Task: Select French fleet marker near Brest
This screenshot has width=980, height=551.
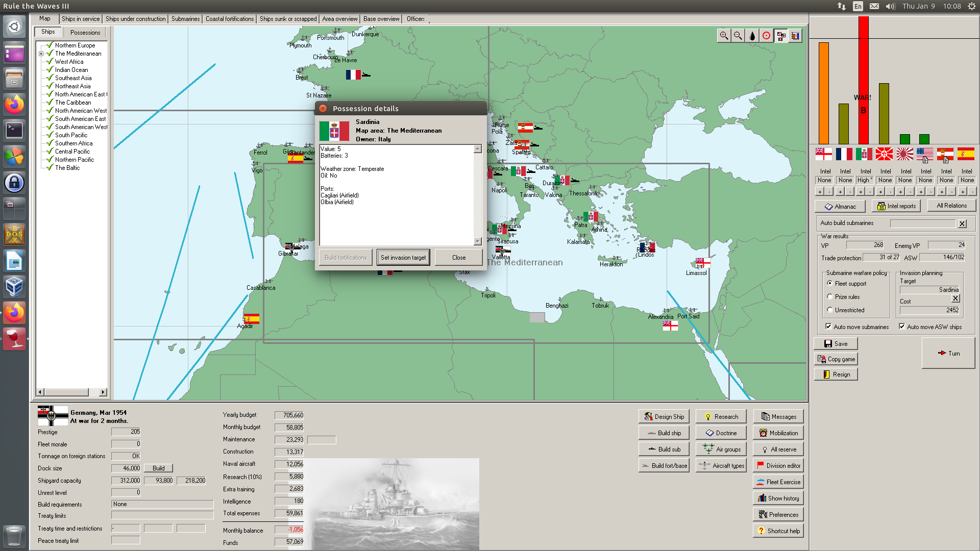Action: click(x=353, y=74)
